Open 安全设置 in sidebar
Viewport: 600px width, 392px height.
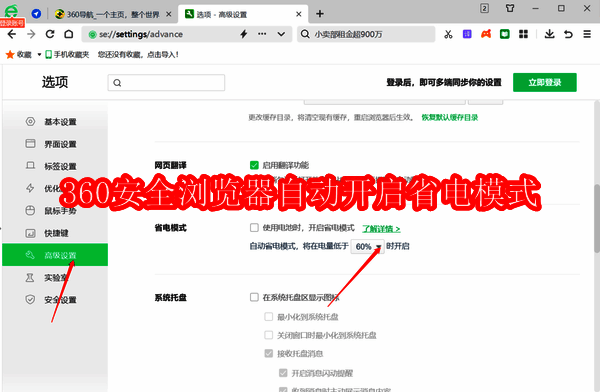click(55, 299)
